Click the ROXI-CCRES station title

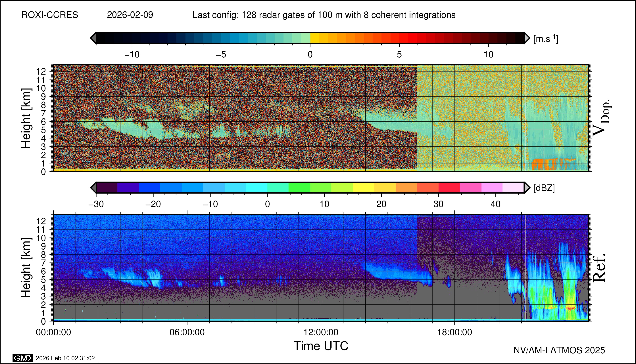(x=50, y=15)
